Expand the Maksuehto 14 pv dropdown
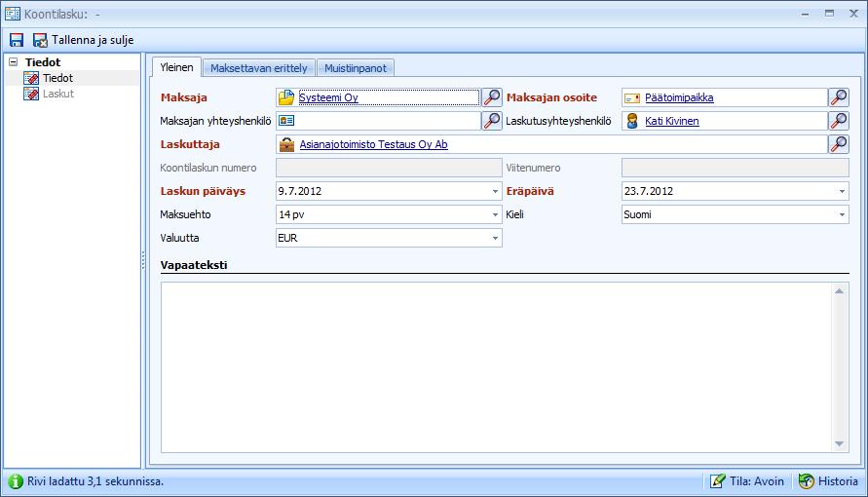Image resolution: width=868 pixels, height=497 pixels. pos(496,214)
